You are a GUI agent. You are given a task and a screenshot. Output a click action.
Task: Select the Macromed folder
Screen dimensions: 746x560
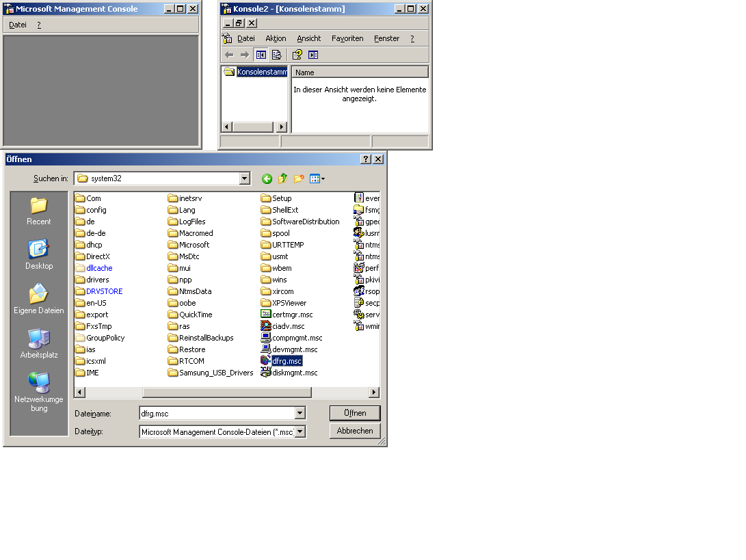pyautogui.click(x=190, y=233)
